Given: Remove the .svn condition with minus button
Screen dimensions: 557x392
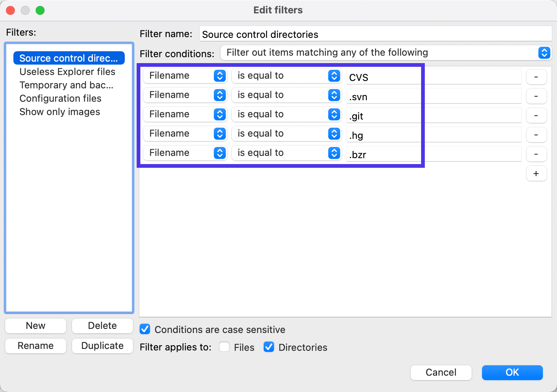Looking at the screenshot, I should coord(536,96).
